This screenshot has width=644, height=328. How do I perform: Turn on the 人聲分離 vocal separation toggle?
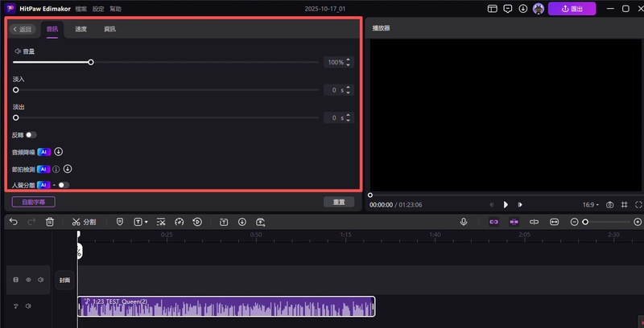pyautogui.click(x=64, y=185)
